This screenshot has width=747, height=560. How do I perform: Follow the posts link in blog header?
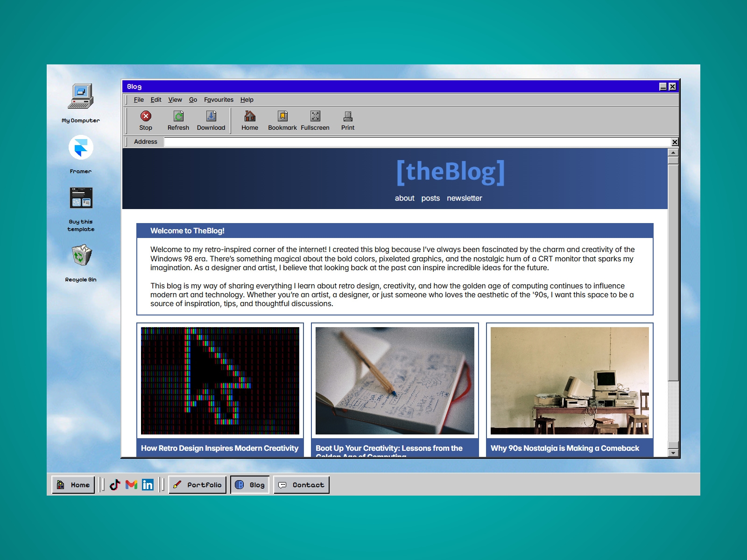pos(430,198)
